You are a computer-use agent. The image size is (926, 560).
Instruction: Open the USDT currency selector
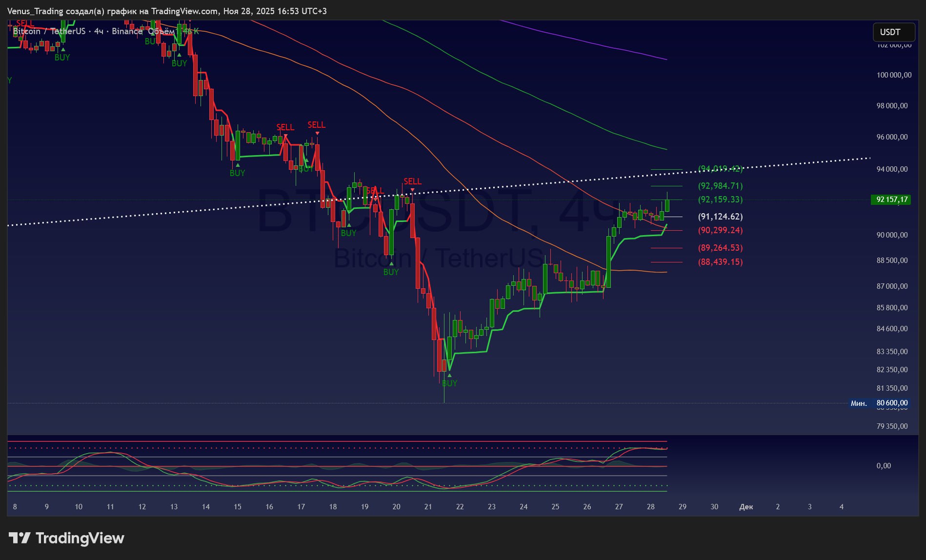point(893,32)
